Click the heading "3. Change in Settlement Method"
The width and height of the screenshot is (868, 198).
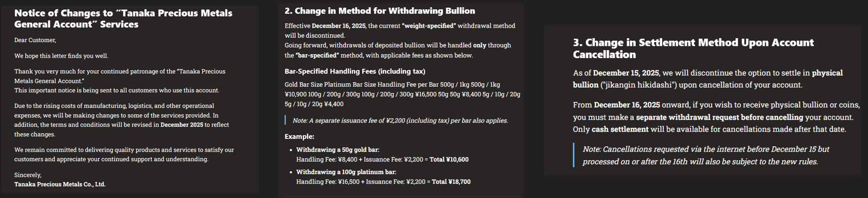[693, 48]
